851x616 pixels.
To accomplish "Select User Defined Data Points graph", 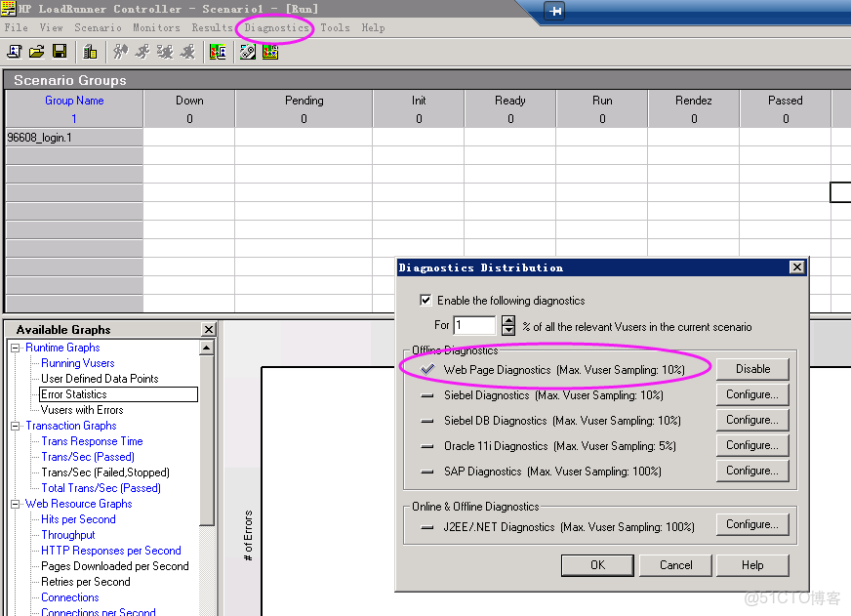I will click(100, 379).
